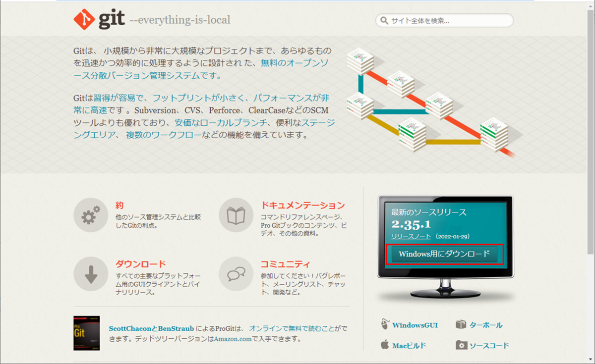The image size is (595, 364).
Task: Follow the 複数のワークフロー link
Action: [x=164, y=135]
